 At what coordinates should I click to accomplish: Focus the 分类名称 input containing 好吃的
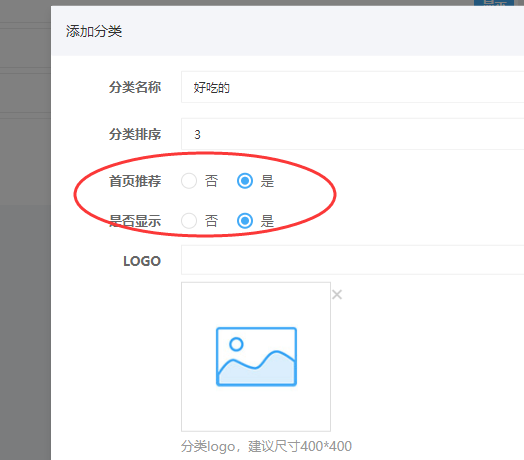pyautogui.click(x=353, y=87)
